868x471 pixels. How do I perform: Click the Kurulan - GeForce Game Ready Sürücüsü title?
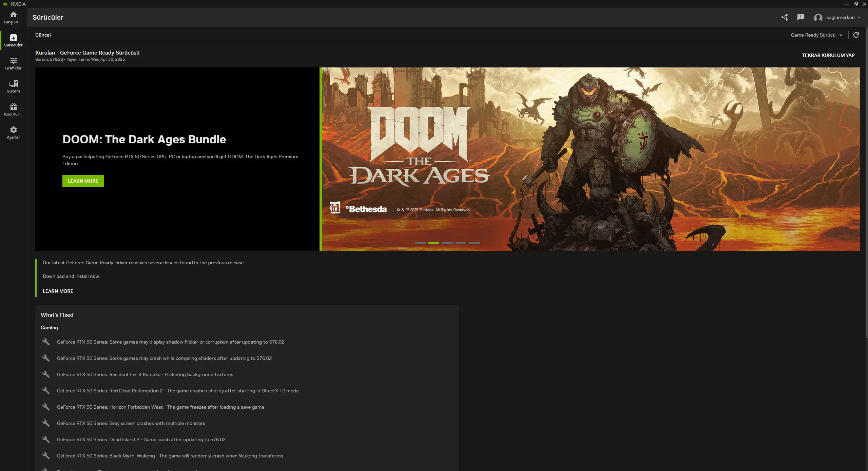point(88,53)
